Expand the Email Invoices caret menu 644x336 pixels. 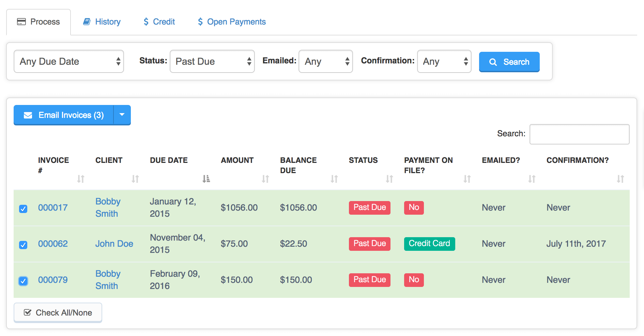click(x=122, y=115)
